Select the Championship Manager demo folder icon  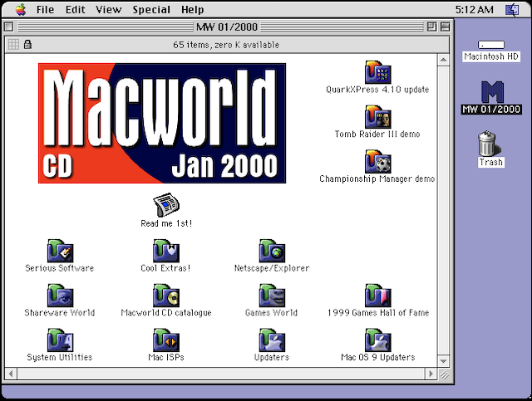pyautogui.click(x=377, y=162)
